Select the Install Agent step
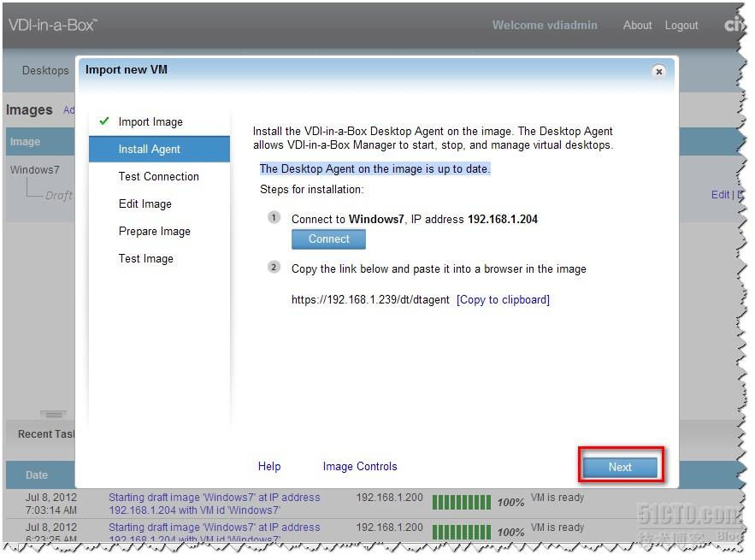The image size is (755, 560). pos(159,150)
